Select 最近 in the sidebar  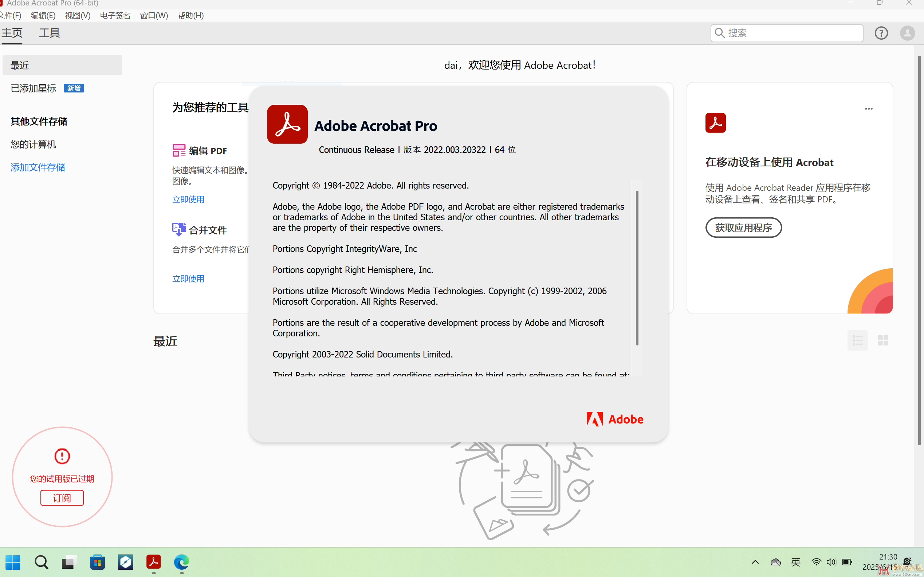pyautogui.click(x=62, y=65)
